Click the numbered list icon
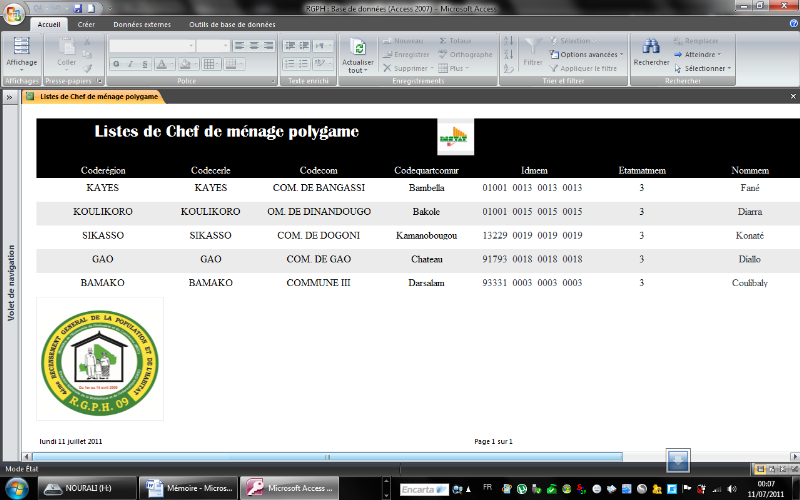The image size is (800, 500). tap(289, 64)
